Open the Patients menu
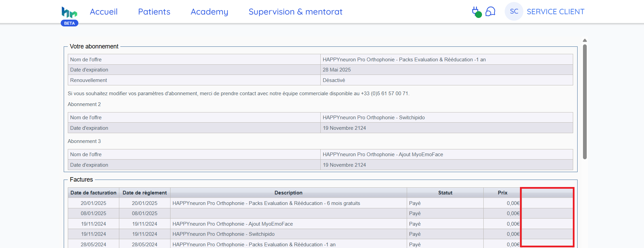Viewport: 644px width, 248px height. 154,12
